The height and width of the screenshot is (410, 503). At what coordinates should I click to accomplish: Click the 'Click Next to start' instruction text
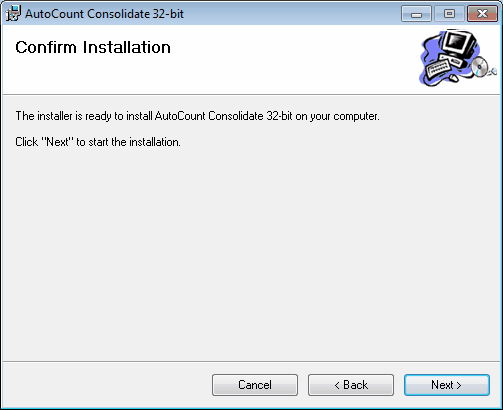tap(98, 142)
